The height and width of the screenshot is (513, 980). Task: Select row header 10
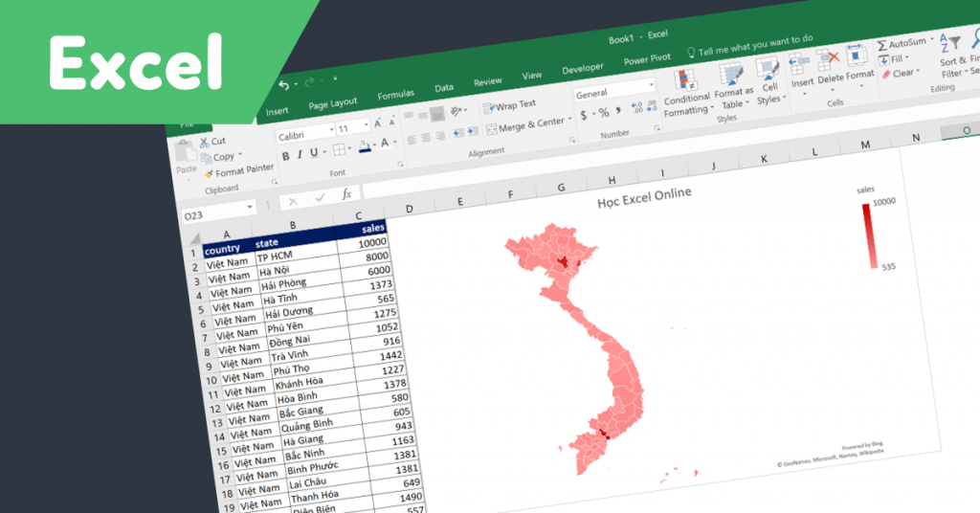coord(211,381)
